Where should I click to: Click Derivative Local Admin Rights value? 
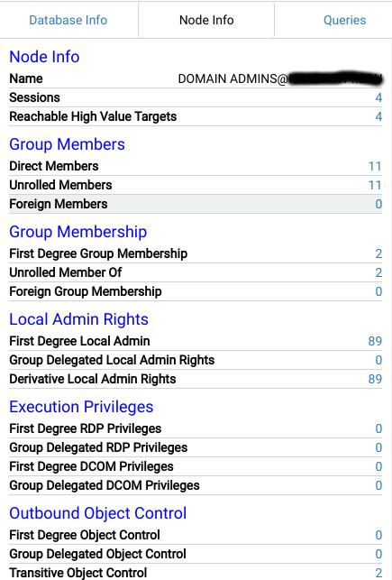point(375,379)
